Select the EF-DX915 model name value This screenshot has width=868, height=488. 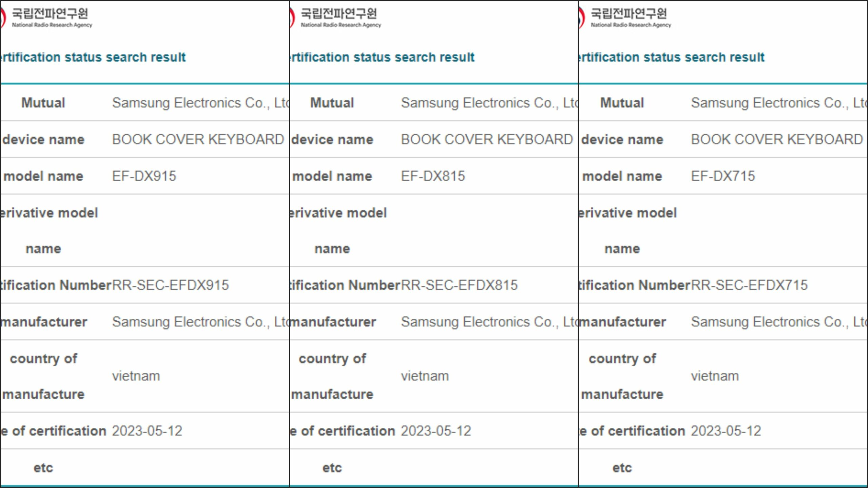(144, 176)
